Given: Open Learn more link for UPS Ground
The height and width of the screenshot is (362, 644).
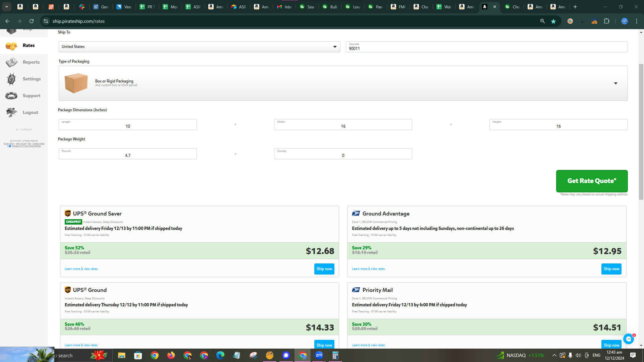Looking at the screenshot, I should click(x=81, y=345).
